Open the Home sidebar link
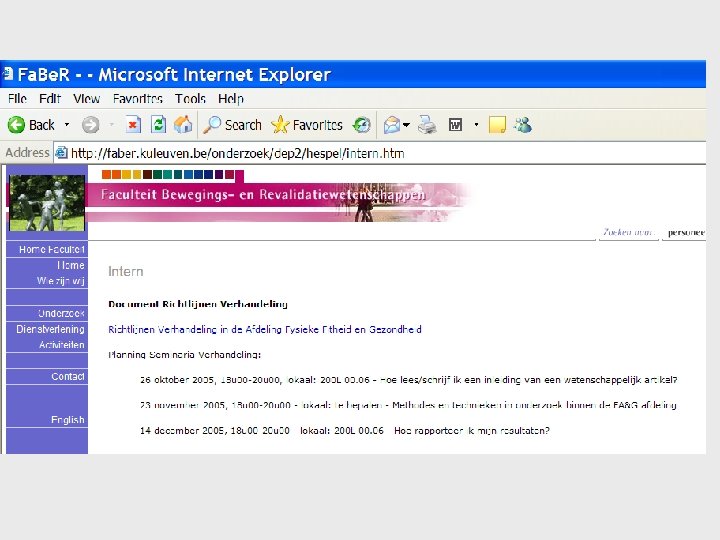The width and height of the screenshot is (720, 540). coord(71,265)
